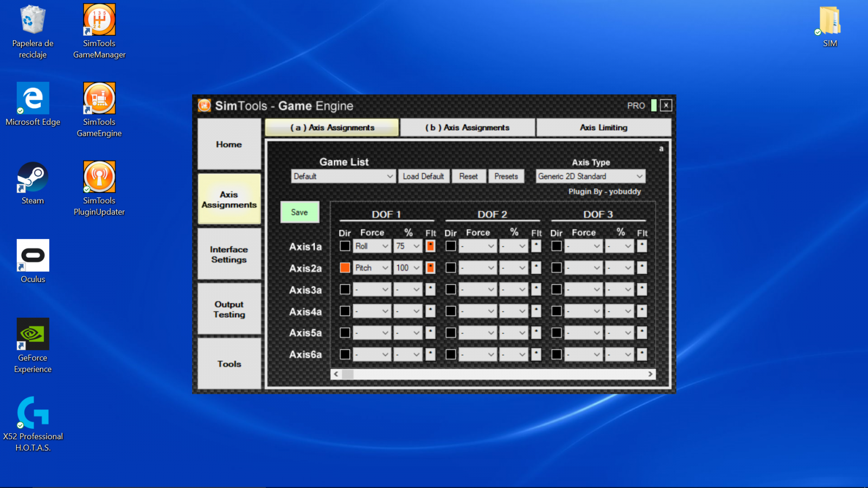Uncheck Axis2a DOF 1 direction box
The image size is (868, 488).
click(x=344, y=268)
